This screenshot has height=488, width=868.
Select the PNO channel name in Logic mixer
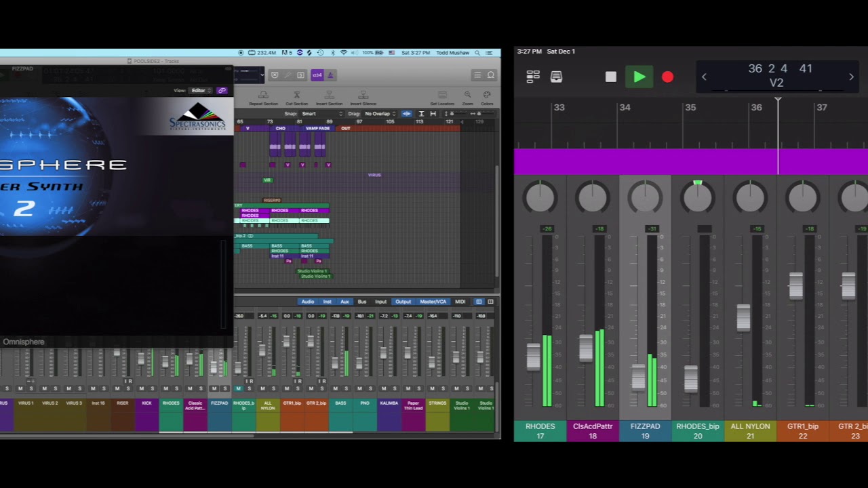coord(365,403)
